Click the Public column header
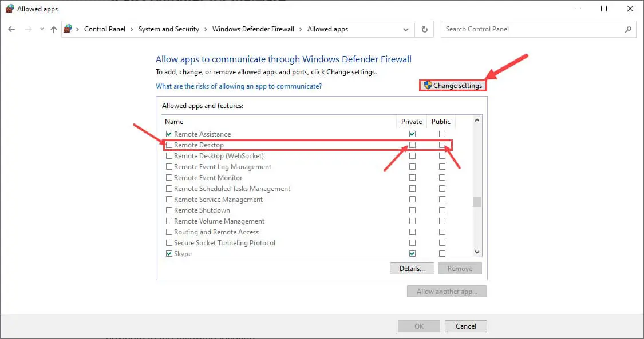This screenshot has width=644, height=339. point(441,122)
